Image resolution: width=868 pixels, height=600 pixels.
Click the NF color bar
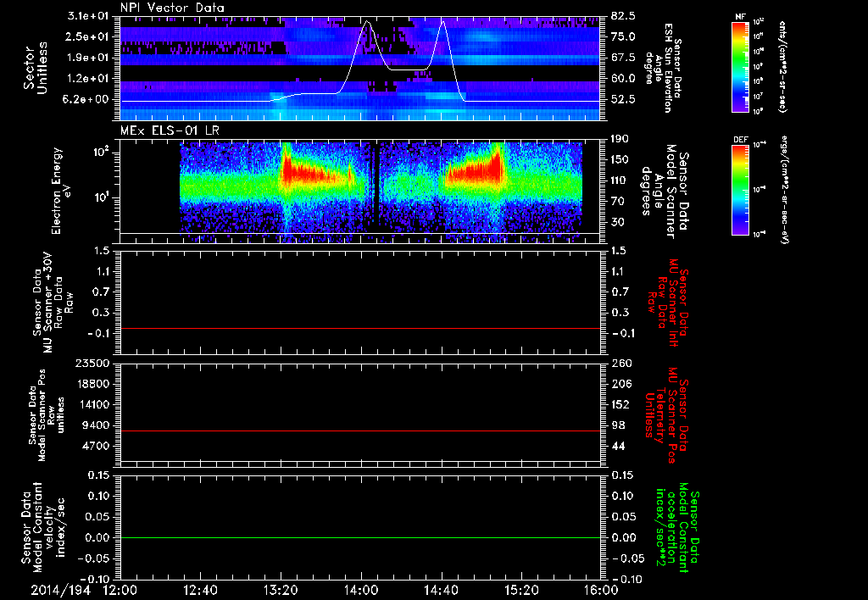click(741, 66)
